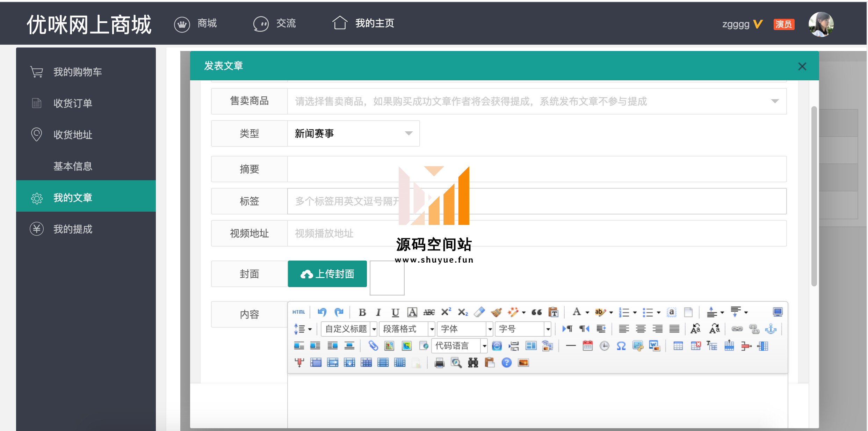Open the 类型 dropdown showing 新闻赛事
868x431 pixels.
click(353, 133)
